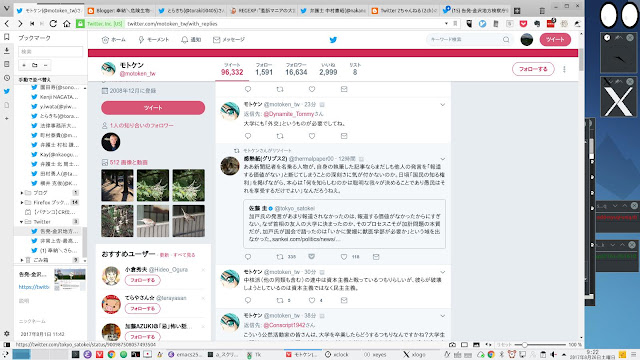Open the Bookmarks panel icon in the sidebar
This screenshot has width=640, height=360.
click(x=7, y=37)
